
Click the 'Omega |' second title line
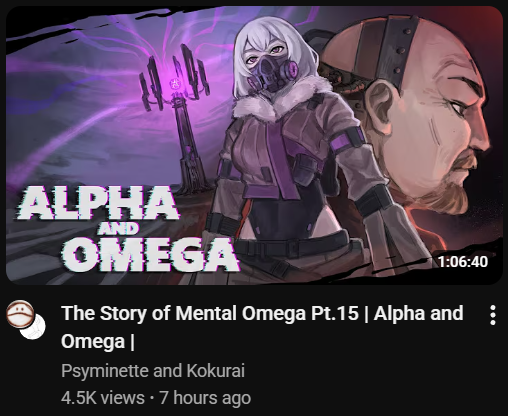click(98, 342)
